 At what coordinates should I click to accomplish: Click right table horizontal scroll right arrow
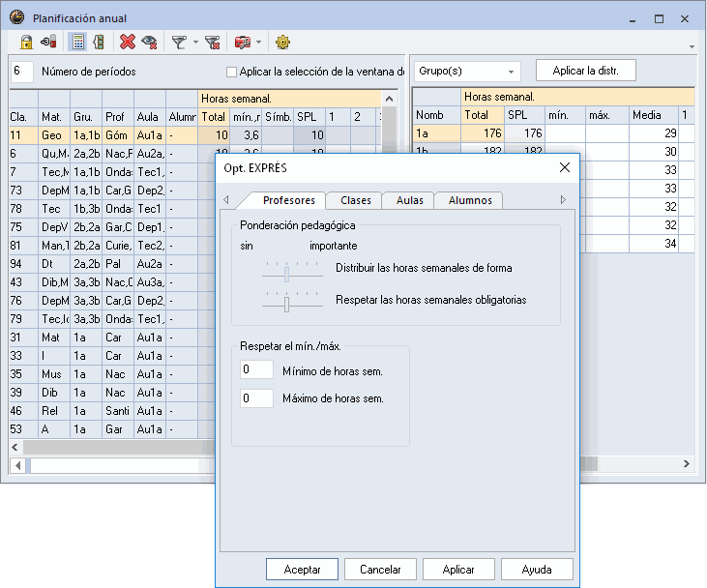687,463
